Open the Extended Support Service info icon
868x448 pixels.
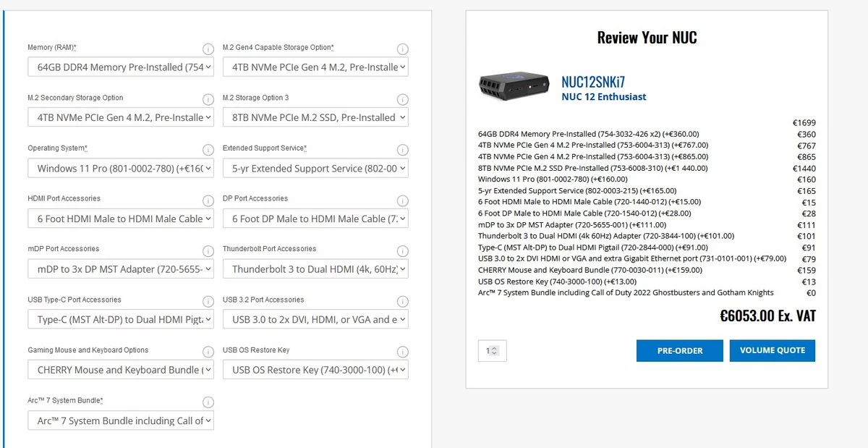point(403,150)
